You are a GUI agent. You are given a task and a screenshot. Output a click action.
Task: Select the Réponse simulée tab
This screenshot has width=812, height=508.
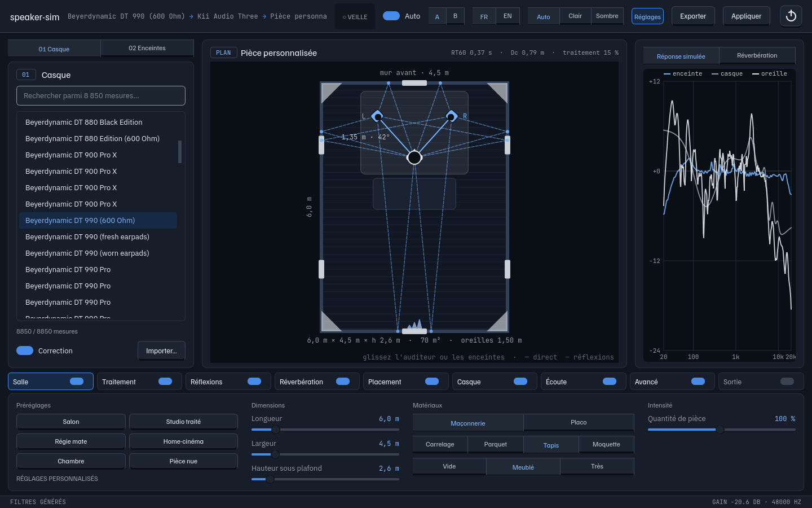point(681,56)
